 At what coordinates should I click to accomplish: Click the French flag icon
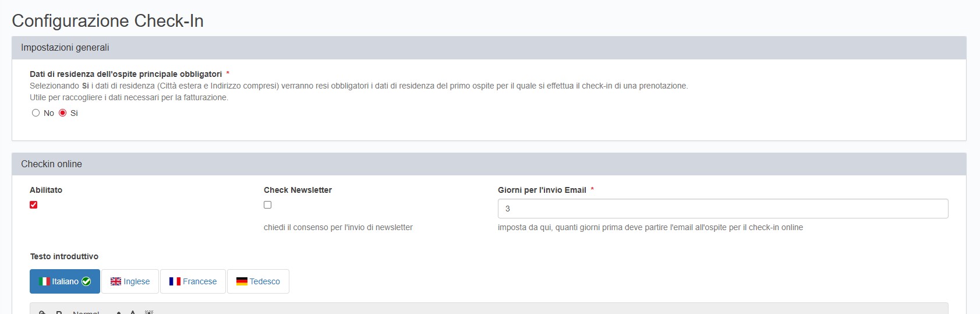pyautogui.click(x=175, y=281)
